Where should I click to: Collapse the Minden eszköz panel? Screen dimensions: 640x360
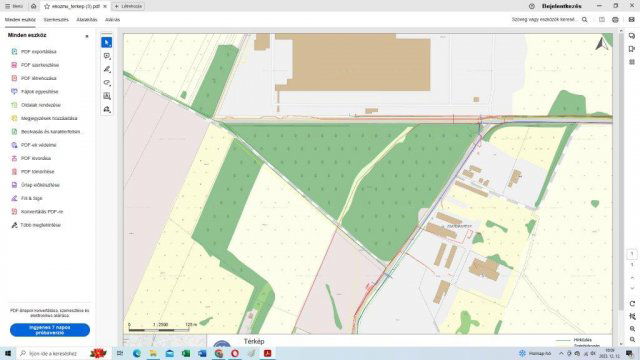87,36
